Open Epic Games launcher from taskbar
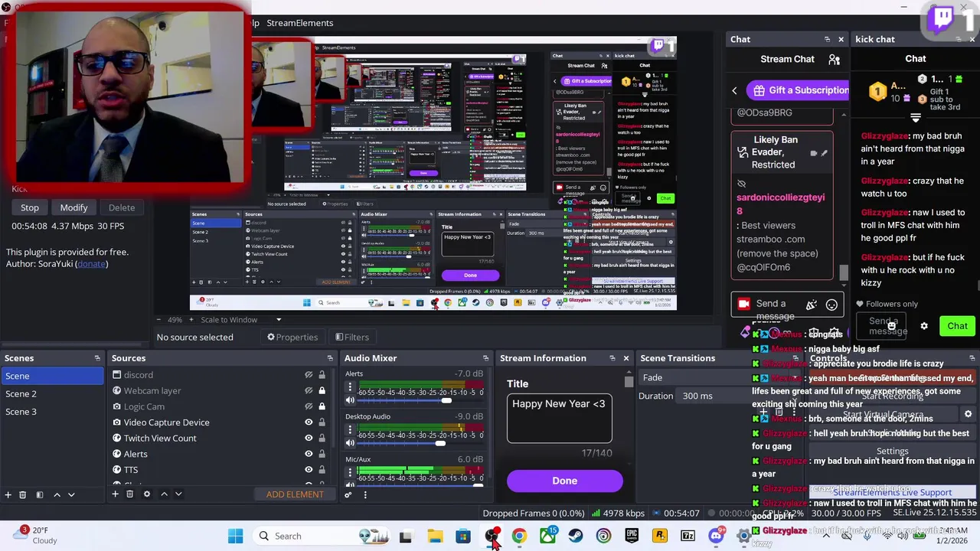This screenshot has width=980, height=551. (x=632, y=536)
